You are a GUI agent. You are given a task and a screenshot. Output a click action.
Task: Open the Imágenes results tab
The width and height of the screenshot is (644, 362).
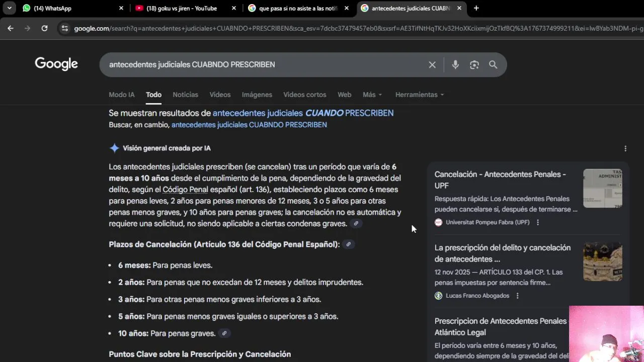click(x=257, y=95)
